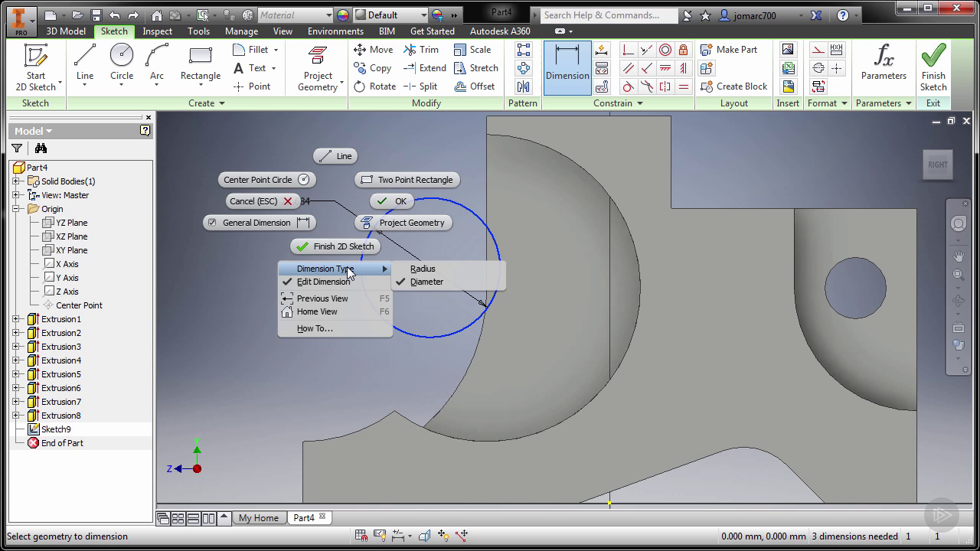The height and width of the screenshot is (551, 980).
Task: Open the Model browser dropdown
Action: [x=34, y=131]
